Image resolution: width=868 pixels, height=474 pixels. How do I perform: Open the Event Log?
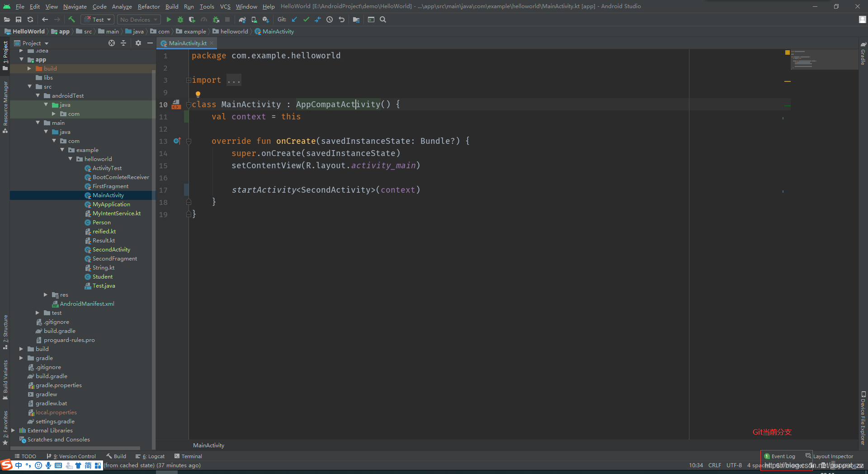[x=780, y=456]
